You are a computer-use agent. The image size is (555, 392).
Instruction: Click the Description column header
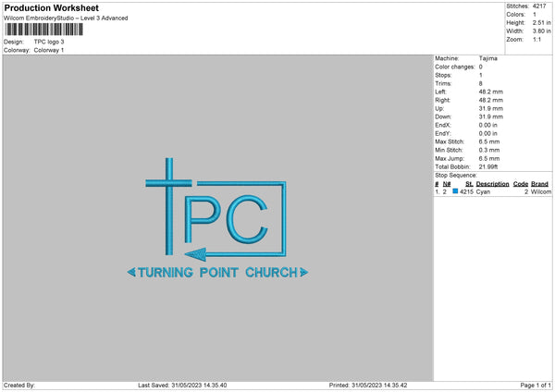(492, 184)
